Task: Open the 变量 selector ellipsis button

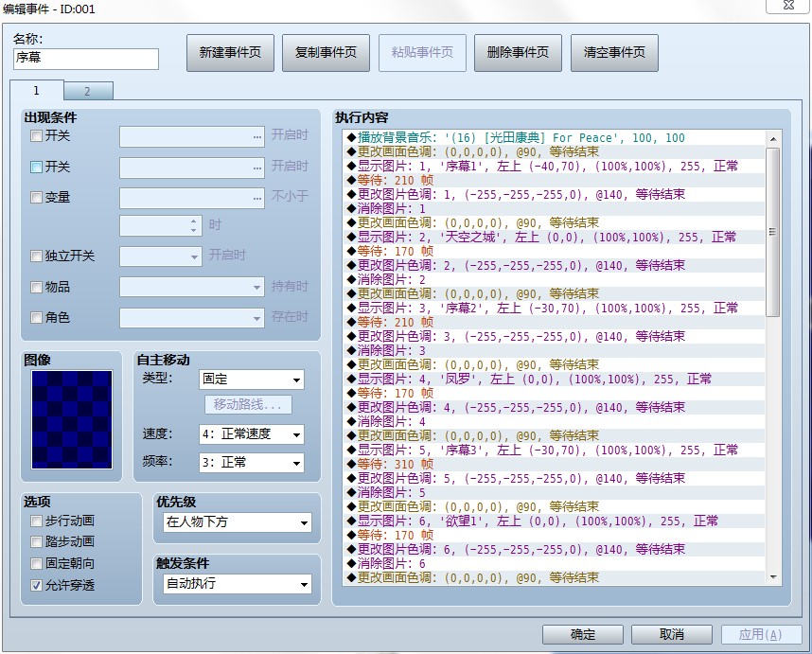Action: coord(257,198)
